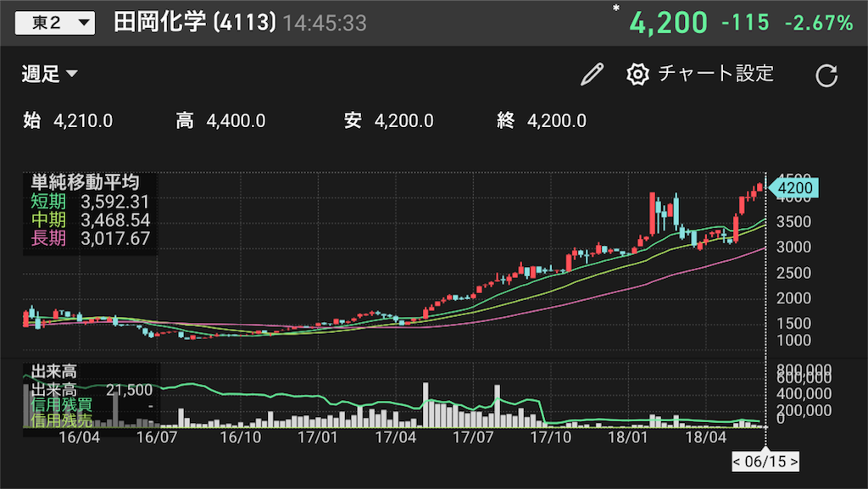
Task: Click the 18/04 date axis label
Action: [706, 437]
